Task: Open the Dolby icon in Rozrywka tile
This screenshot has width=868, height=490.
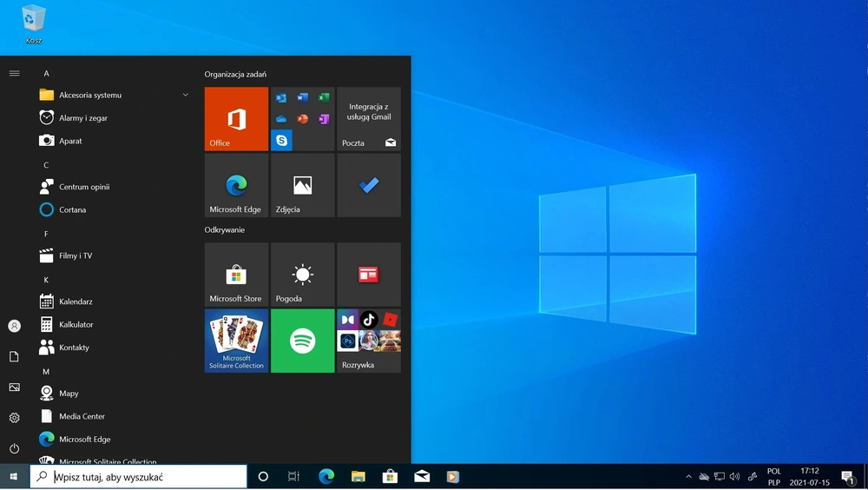Action: [x=348, y=320]
